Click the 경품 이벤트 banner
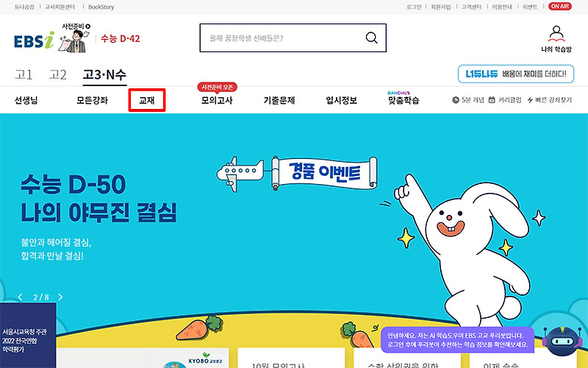 coord(324,173)
